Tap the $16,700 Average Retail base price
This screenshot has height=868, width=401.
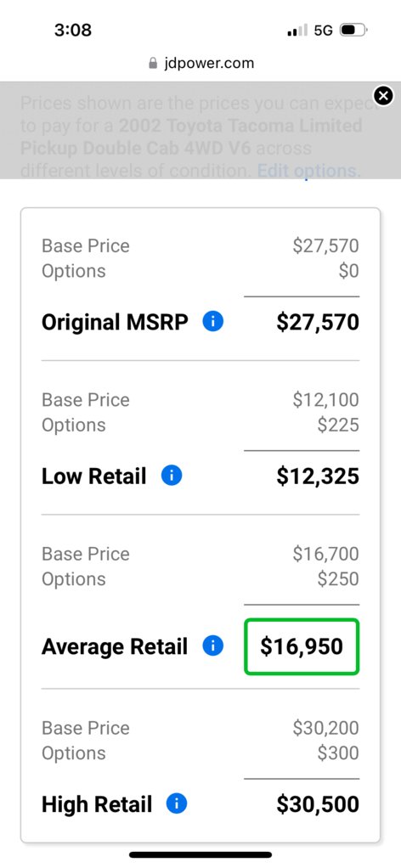coord(326,554)
